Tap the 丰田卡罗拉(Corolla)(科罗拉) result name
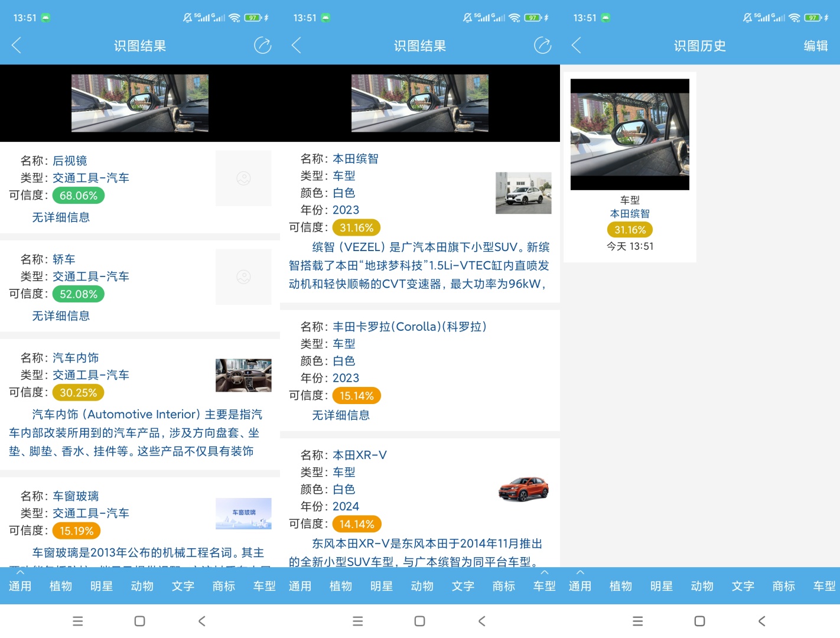The width and height of the screenshot is (840, 638). point(409,327)
